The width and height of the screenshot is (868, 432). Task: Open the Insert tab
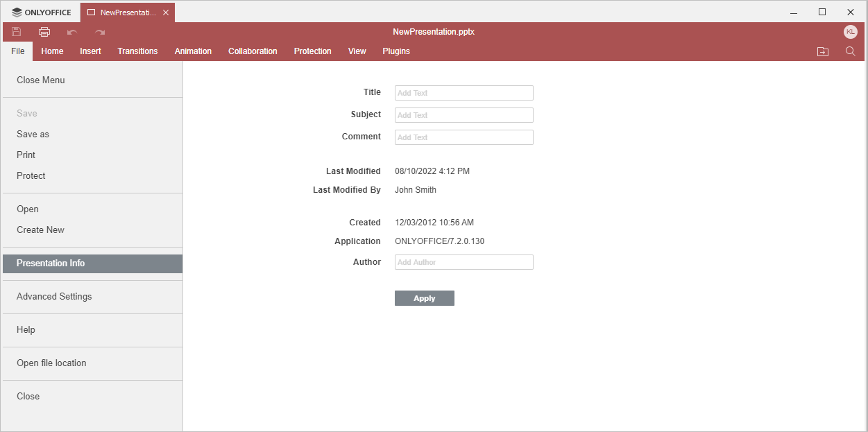tap(90, 51)
